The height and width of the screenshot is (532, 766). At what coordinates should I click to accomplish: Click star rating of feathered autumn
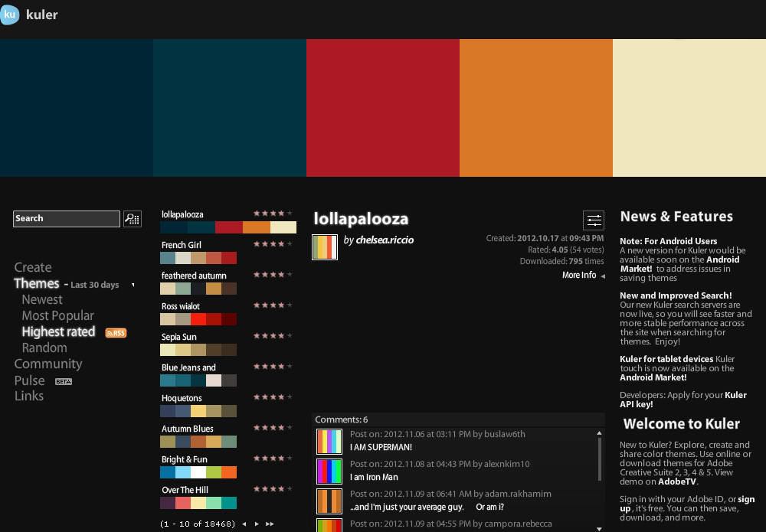[x=273, y=274]
